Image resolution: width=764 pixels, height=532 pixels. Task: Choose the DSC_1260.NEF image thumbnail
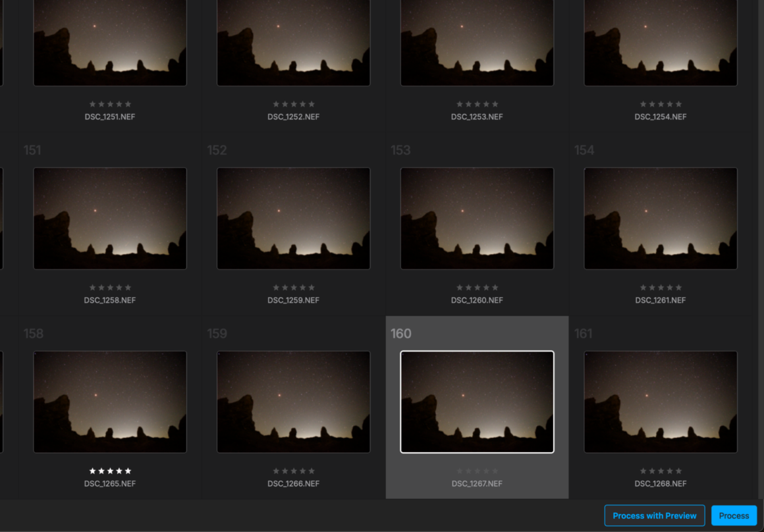477,218
